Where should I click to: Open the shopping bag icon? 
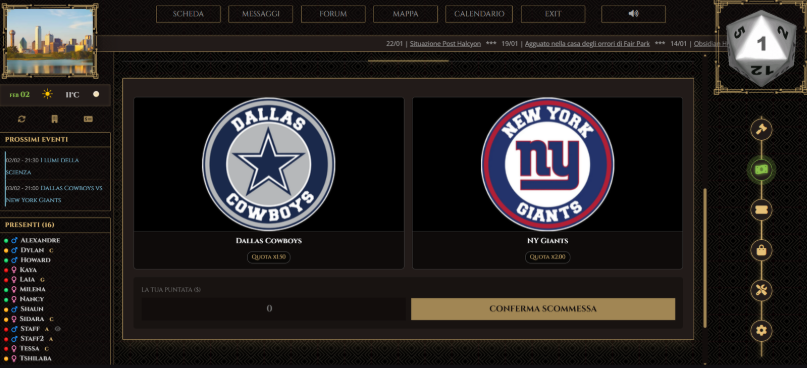(x=761, y=250)
